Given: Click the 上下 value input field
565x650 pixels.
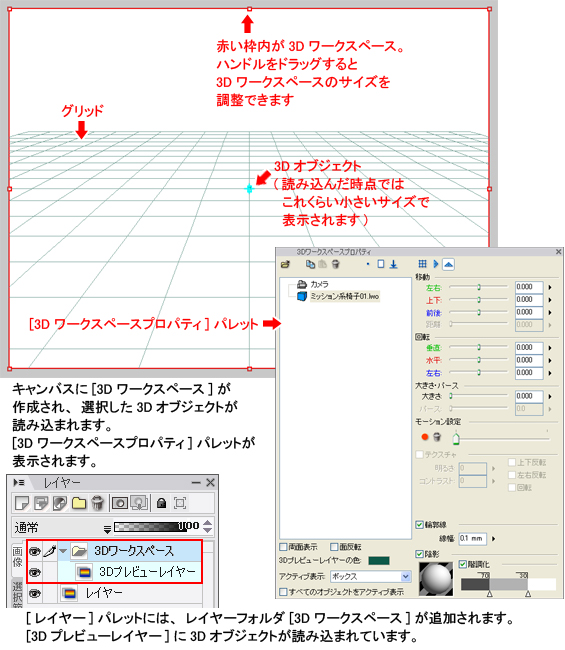Looking at the screenshot, I should [x=529, y=299].
